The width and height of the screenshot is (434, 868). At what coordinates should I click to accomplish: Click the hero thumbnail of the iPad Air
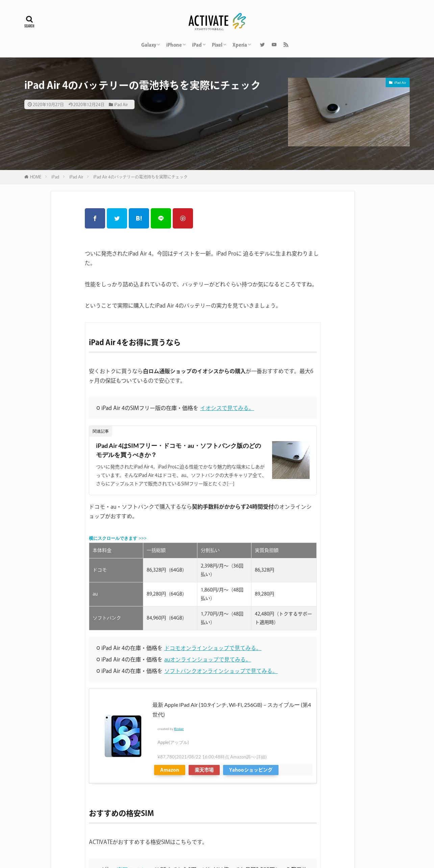coord(349,112)
